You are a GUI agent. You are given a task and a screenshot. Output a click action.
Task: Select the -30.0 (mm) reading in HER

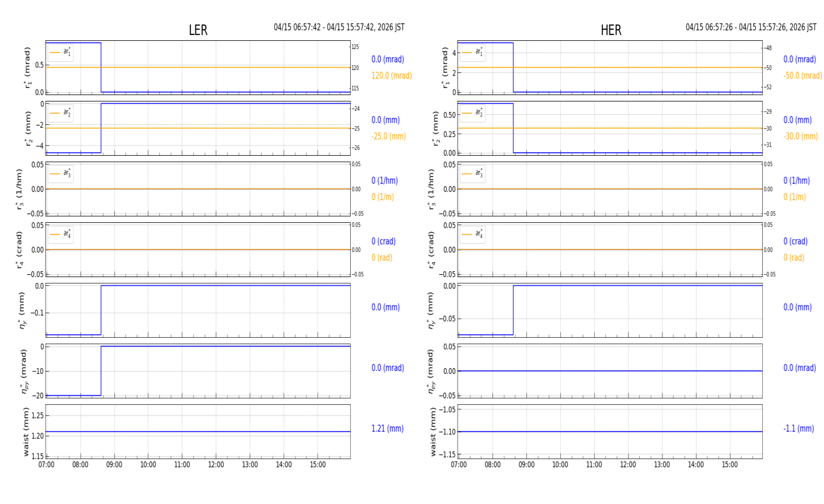800,136
